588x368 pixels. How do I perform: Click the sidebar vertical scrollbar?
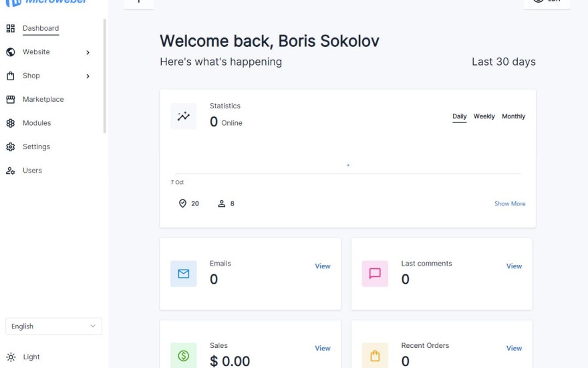[104, 77]
